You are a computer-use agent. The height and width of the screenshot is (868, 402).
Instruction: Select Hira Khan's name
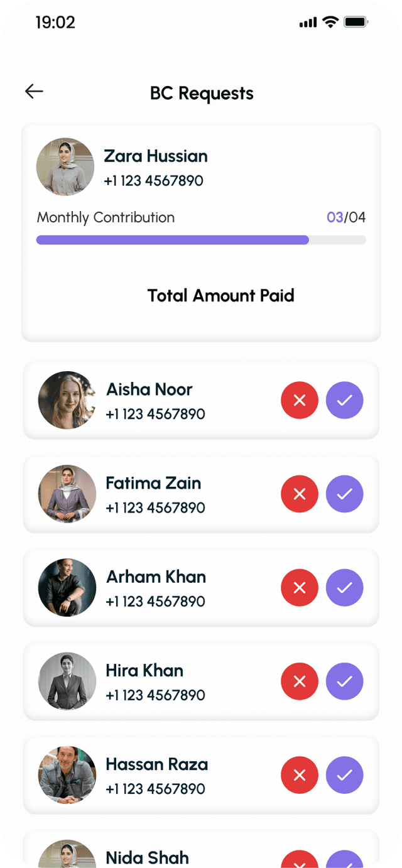tap(144, 671)
